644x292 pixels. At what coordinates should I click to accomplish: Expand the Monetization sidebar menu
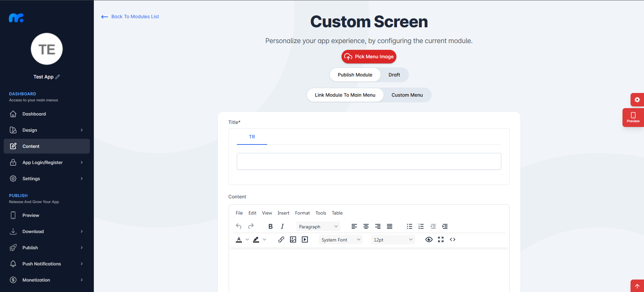click(x=47, y=280)
